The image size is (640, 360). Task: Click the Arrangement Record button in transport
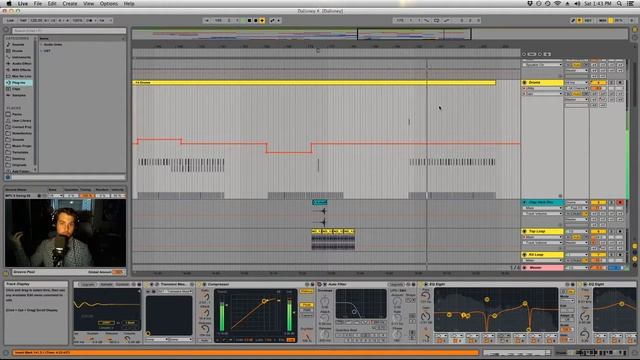256,20
